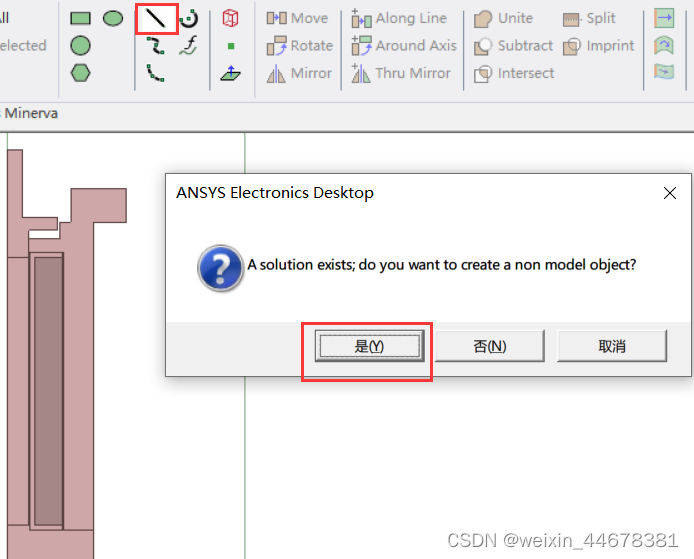Click the Intersect boolean operation
Screen dimensions: 694x559
coord(514,73)
